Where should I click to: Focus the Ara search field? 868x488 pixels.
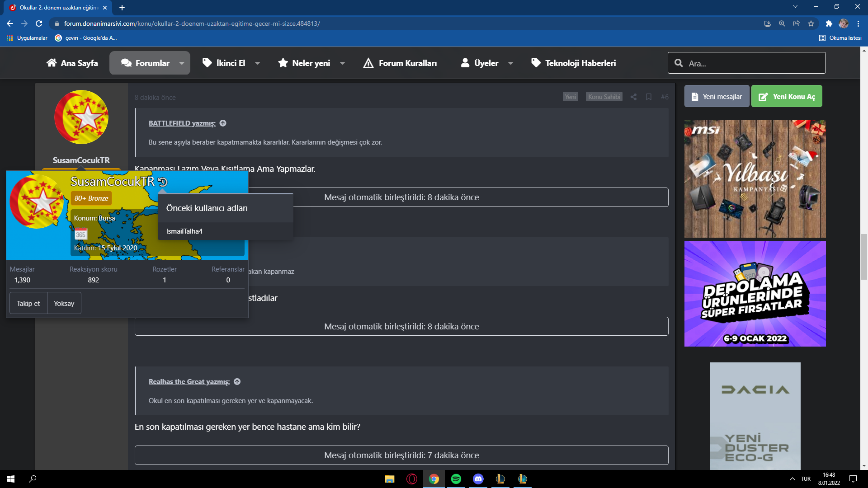click(x=753, y=63)
